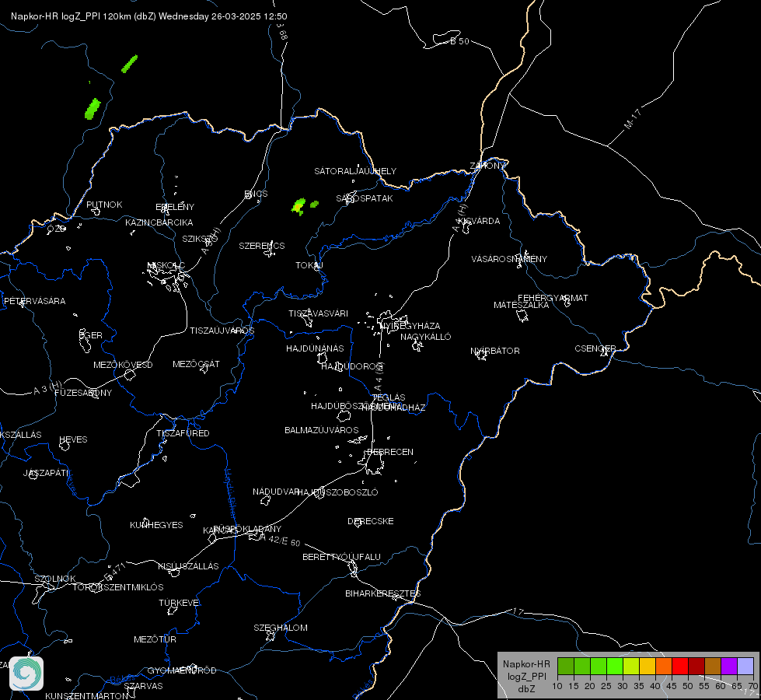The width and height of the screenshot is (761, 700).
Task: Click the MÁTÉSZALKA city label
Action: coord(522,305)
